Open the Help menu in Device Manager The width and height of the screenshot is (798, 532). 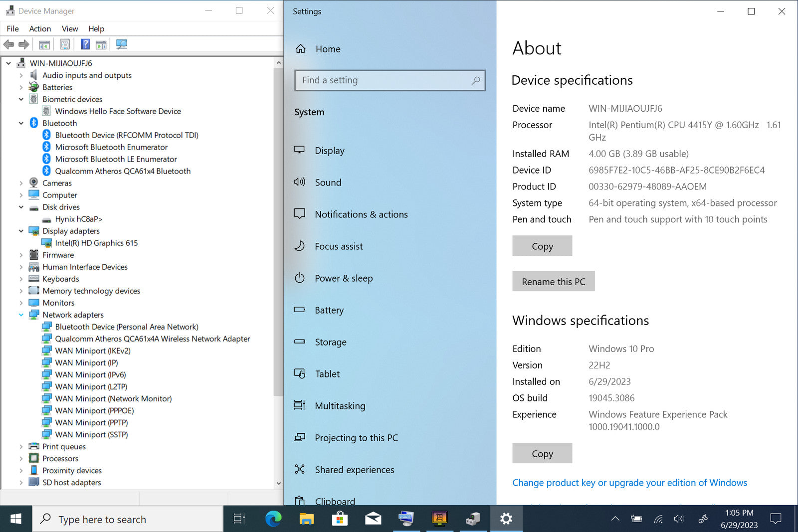[x=96, y=28]
